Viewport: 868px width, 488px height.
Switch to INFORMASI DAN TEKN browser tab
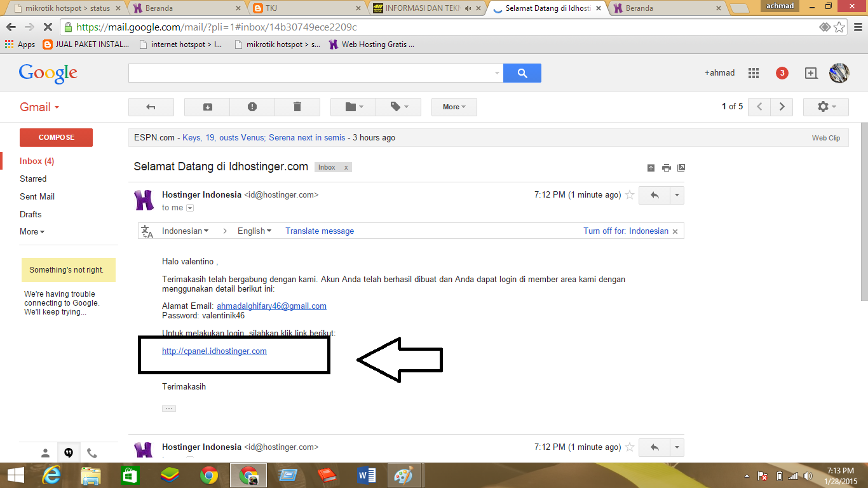[x=426, y=8]
